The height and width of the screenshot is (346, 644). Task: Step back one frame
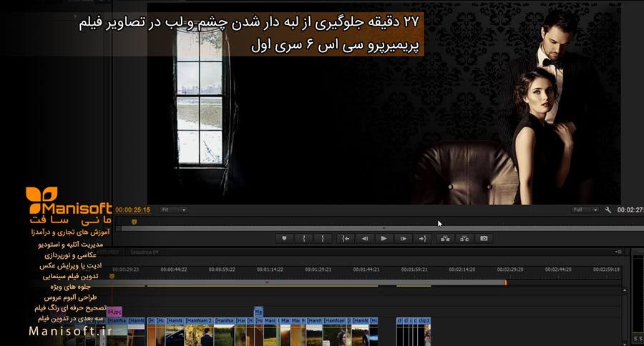point(365,239)
